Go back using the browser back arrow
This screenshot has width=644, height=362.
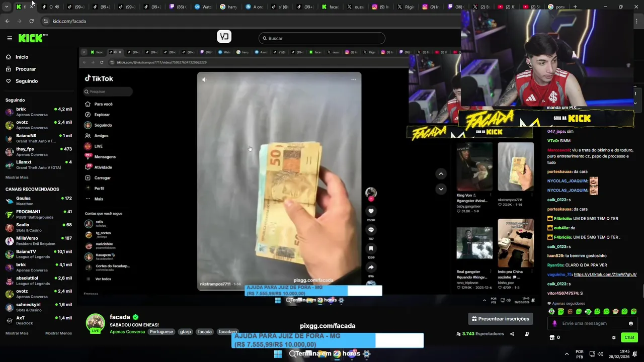7,21
